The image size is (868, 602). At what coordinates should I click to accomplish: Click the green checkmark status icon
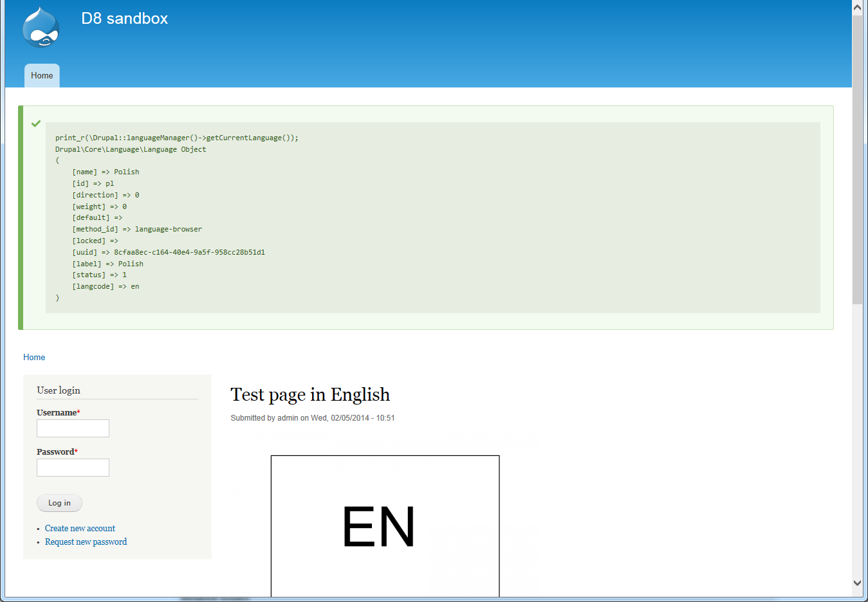[x=36, y=123]
